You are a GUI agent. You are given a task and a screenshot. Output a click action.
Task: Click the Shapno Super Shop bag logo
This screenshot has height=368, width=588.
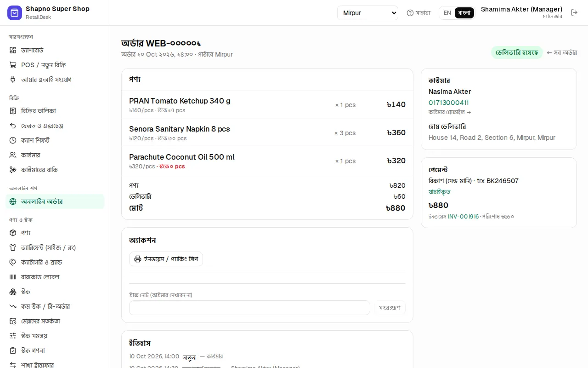(x=15, y=13)
